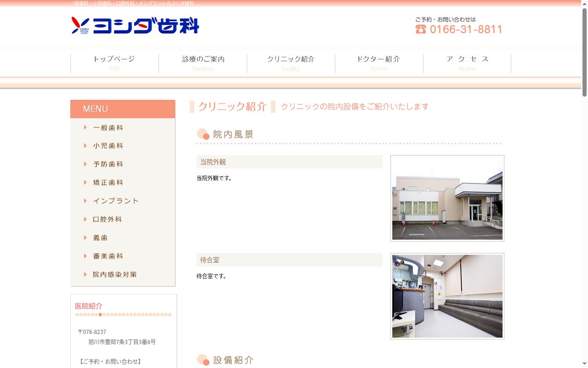Click the 待合室 subheading bar
The image size is (588, 368).
(289, 260)
